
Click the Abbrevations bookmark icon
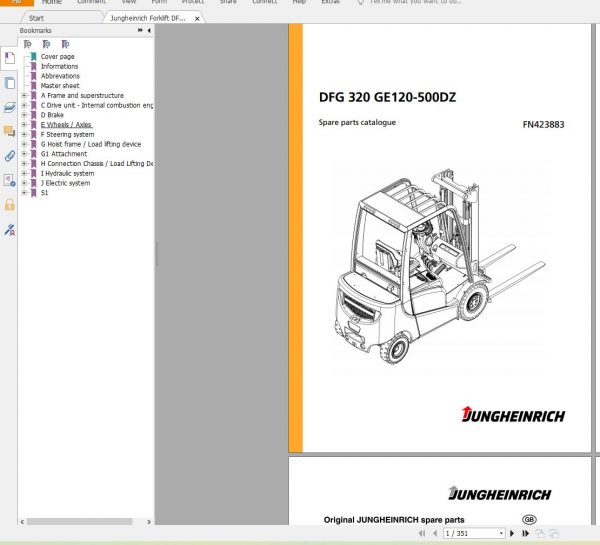[x=34, y=76]
